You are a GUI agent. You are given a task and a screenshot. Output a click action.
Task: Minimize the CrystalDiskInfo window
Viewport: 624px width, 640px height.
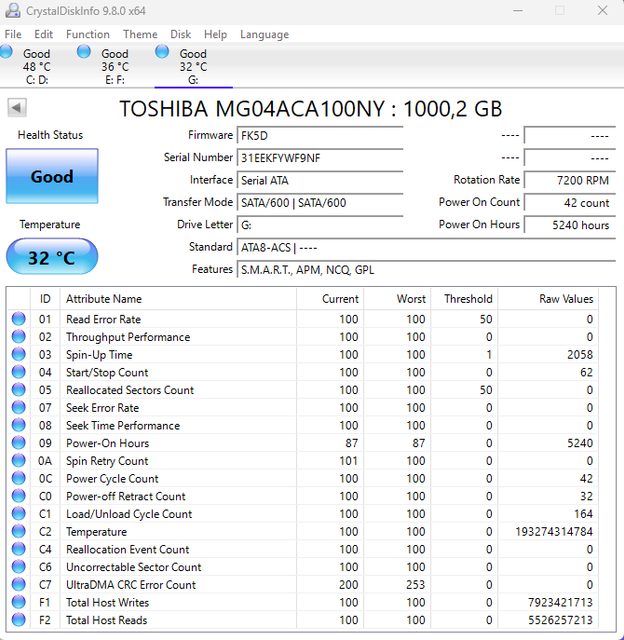(518, 11)
